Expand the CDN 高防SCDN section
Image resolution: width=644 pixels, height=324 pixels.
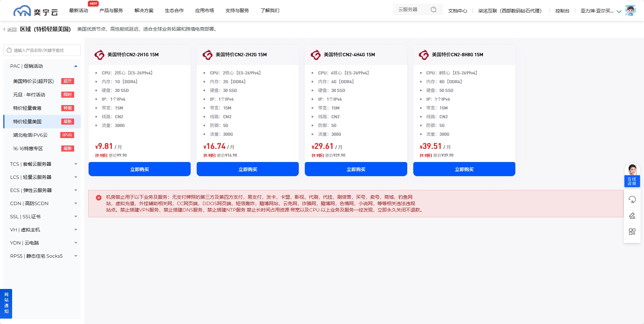76,203
